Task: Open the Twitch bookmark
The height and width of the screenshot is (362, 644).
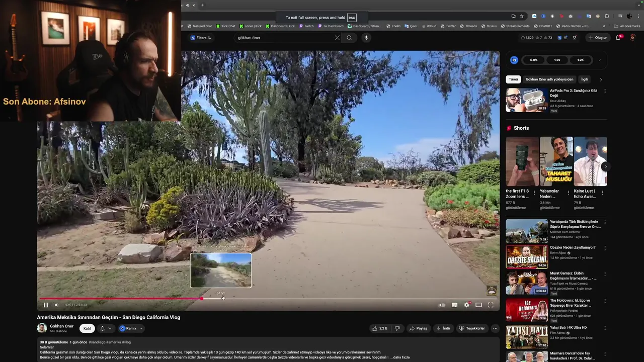Action: pos(306,26)
